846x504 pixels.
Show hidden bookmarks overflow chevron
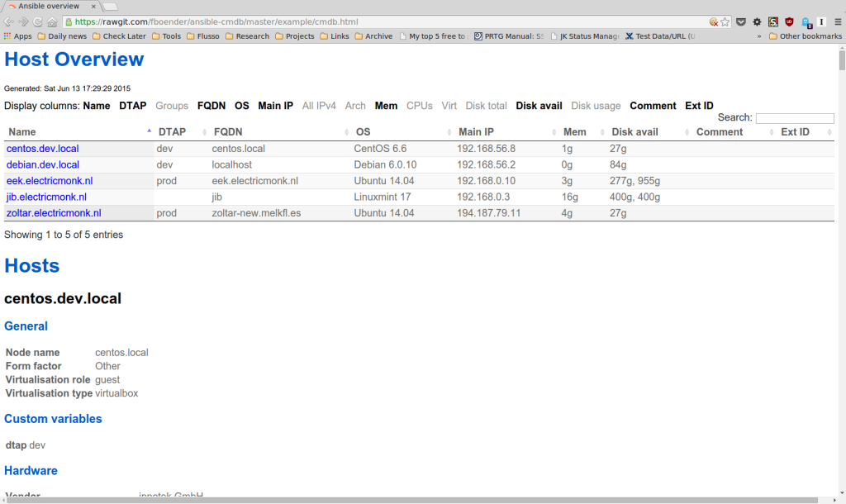(758, 36)
